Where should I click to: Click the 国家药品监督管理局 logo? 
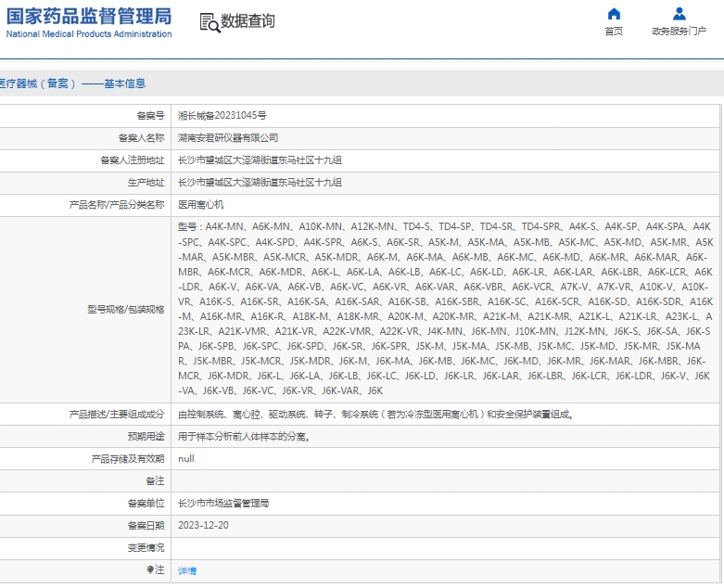(89, 17)
